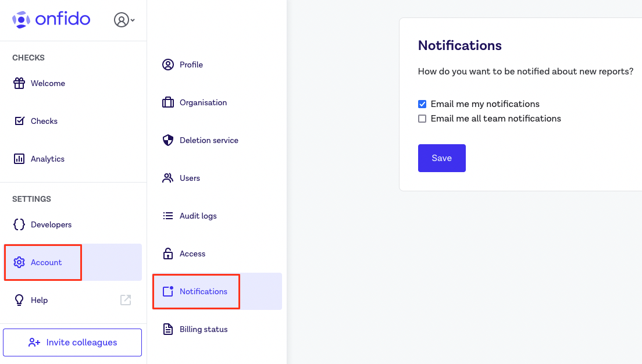The image size is (642, 364).
Task: Open the account avatar dropdown
Action: click(x=121, y=20)
